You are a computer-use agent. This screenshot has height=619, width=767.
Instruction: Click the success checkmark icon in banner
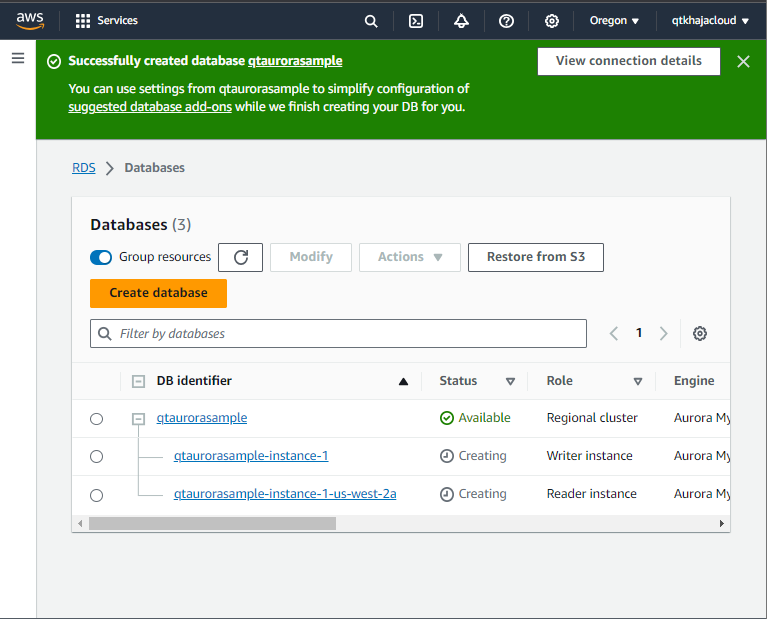pos(54,62)
